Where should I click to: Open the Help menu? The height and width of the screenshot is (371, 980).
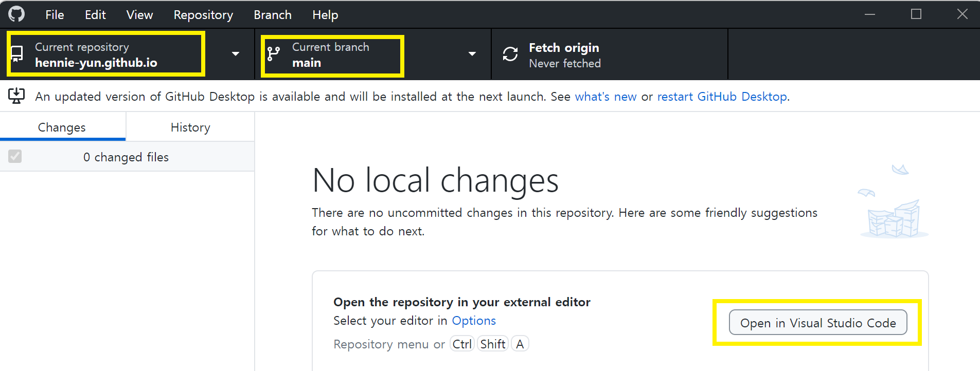click(325, 15)
